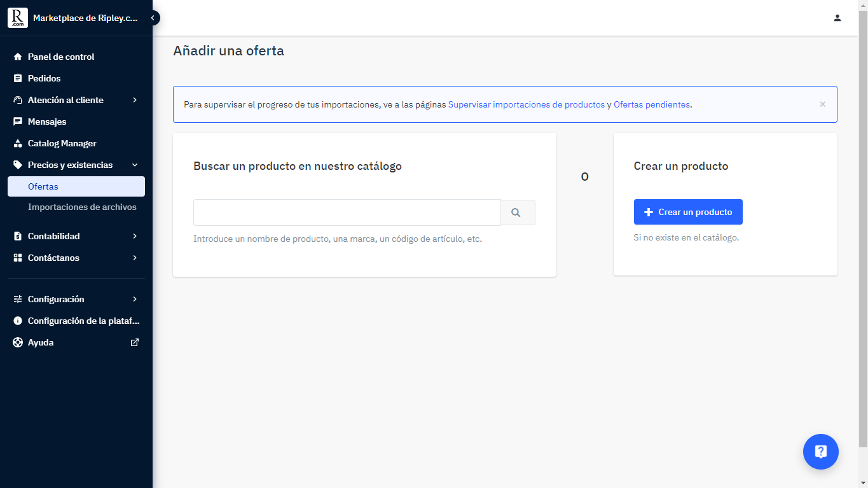
Task: Expand the Contabilidad submenu chevron
Action: click(135, 236)
